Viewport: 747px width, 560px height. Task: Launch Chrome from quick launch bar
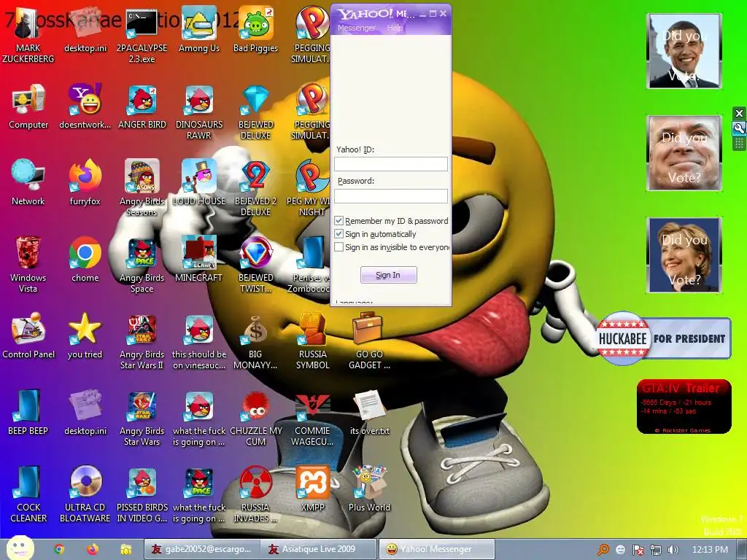pyautogui.click(x=59, y=550)
